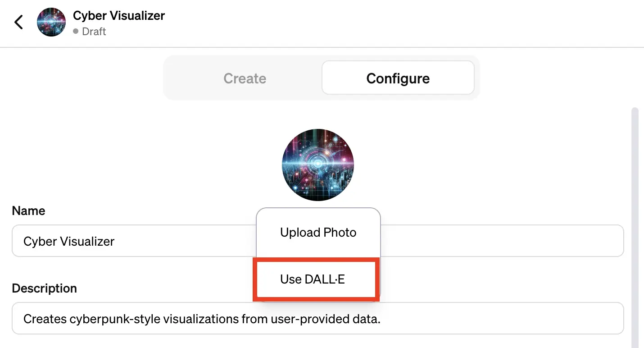
Task: Switch to the Create tab
Action: coord(245,78)
